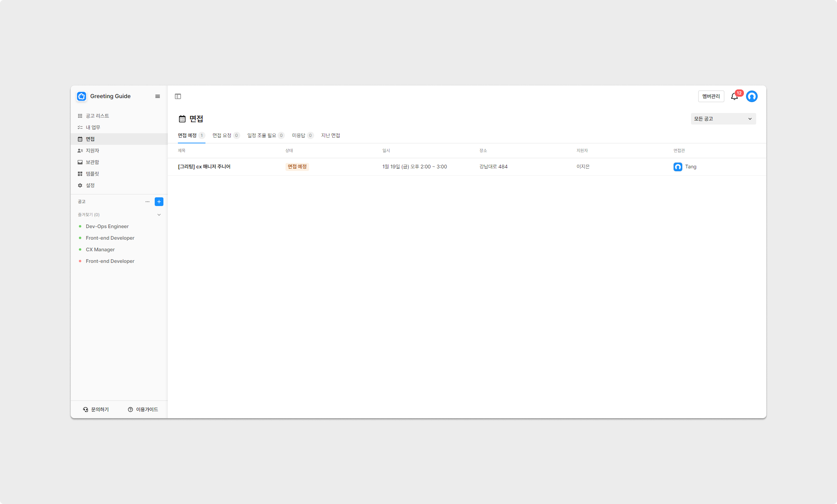Viewport: 837px width, 504px height.
Task: Open 템플릿 templates in the sidebar
Action: click(92, 174)
